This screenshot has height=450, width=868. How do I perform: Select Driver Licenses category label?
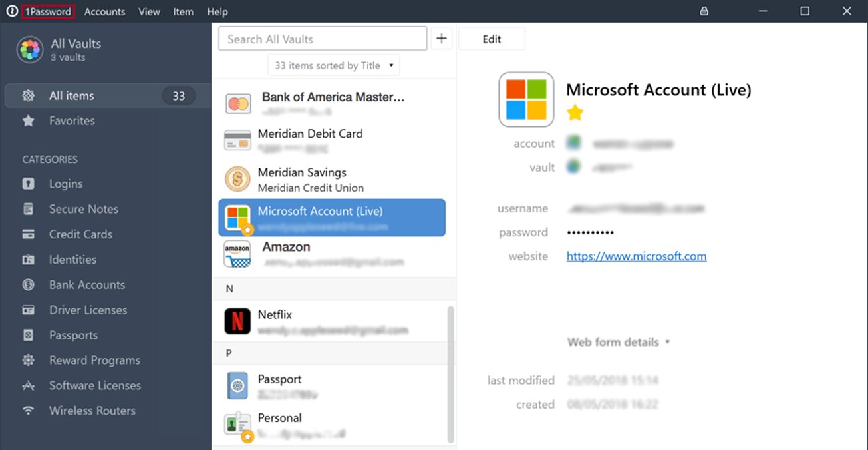tap(88, 310)
